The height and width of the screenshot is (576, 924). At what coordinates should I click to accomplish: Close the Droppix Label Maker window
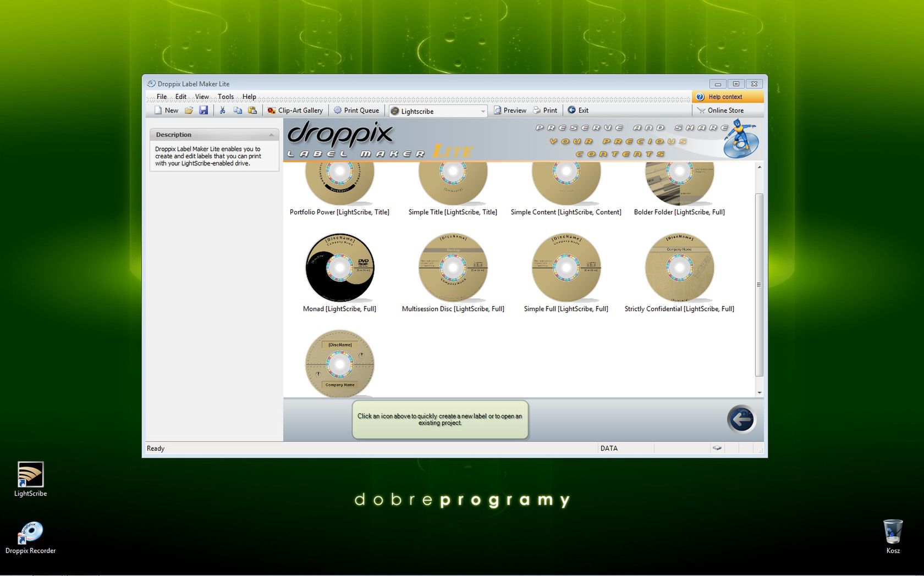click(x=755, y=84)
